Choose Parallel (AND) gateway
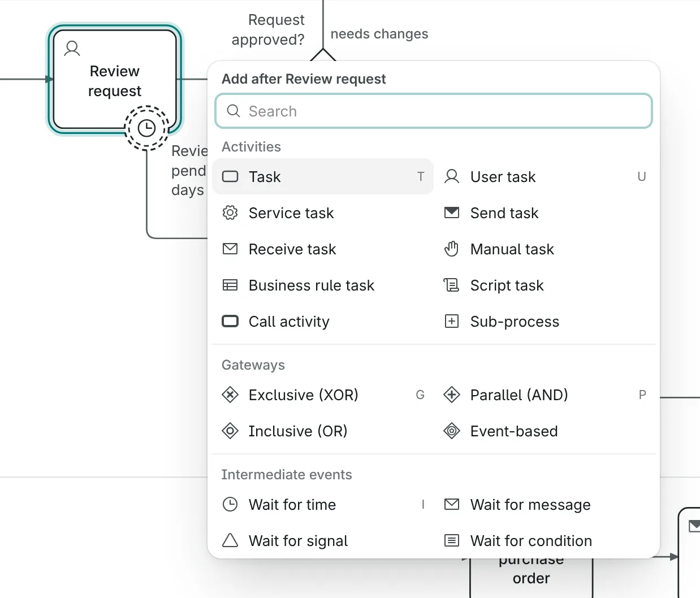 pyautogui.click(x=545, y=395)
